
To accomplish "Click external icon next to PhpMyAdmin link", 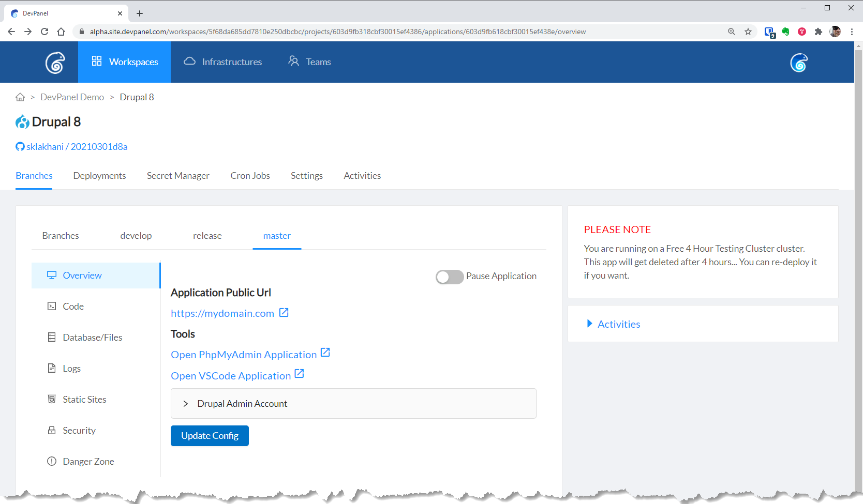I will click(325, 353).
